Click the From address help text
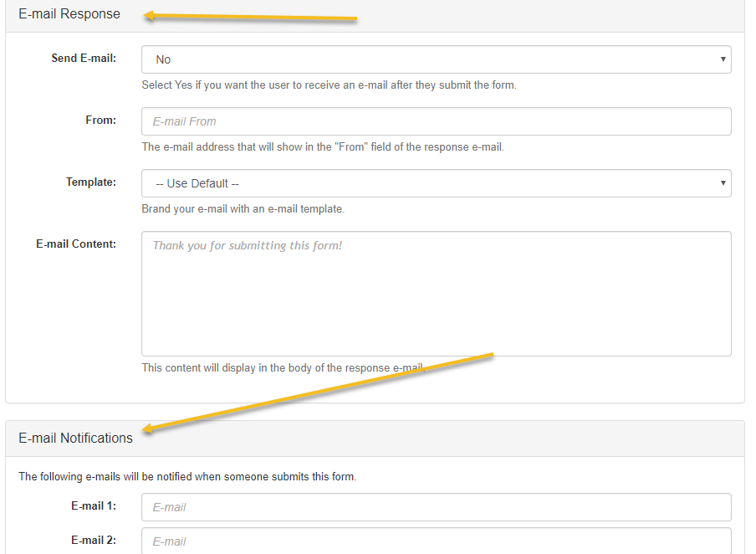The image size is (756, 554). [x=323, y=147]
